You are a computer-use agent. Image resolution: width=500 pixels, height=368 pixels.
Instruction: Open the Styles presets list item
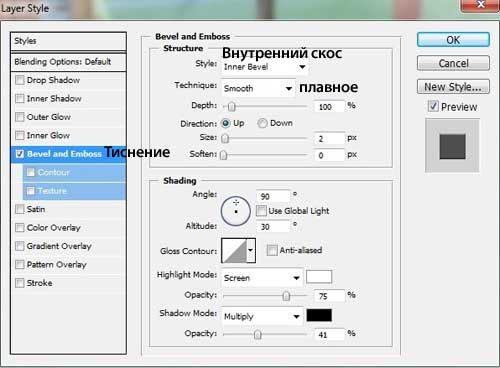tap(68, 41)
